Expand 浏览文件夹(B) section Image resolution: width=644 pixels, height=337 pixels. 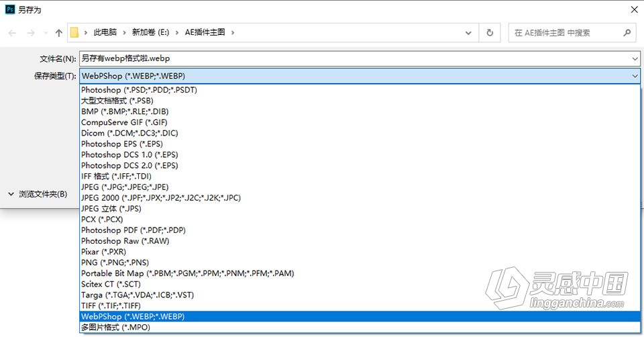tap(38, 194)
